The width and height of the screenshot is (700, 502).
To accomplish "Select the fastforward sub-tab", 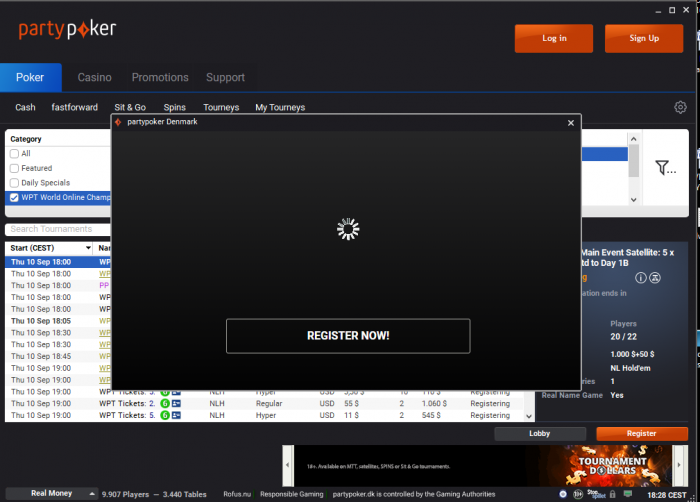I will (x=75, y=107).
